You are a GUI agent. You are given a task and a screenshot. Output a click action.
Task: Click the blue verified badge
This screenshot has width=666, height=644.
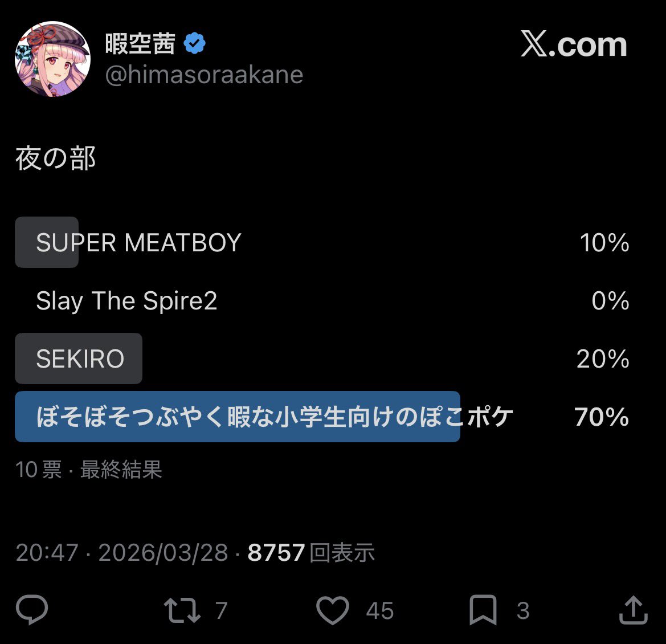195,44
